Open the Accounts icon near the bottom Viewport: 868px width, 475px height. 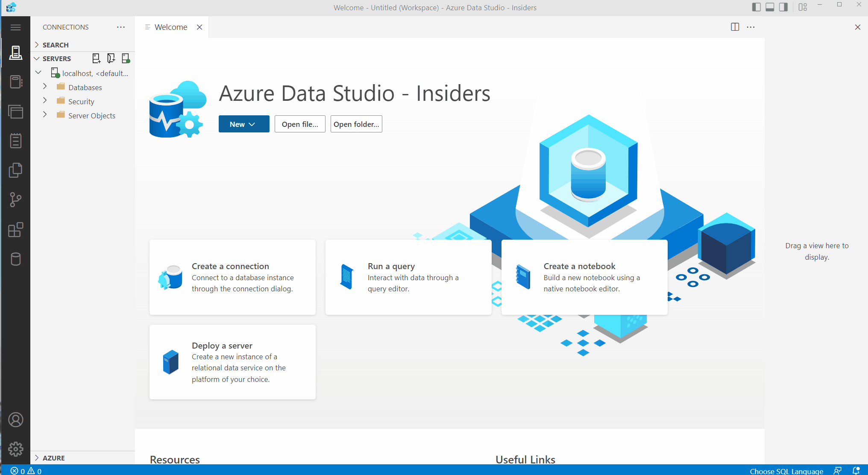pos(16,420)
